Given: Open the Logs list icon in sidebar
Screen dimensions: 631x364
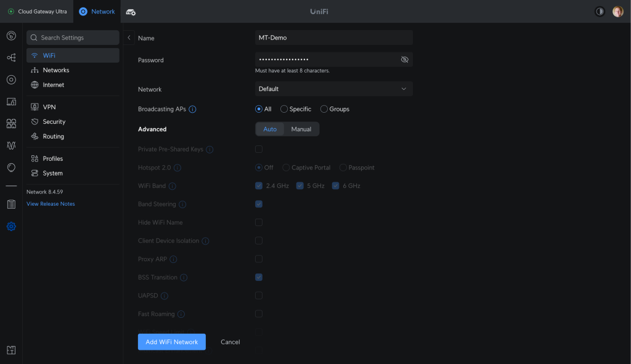Looking at the screenshot, I should click(11, 204).
